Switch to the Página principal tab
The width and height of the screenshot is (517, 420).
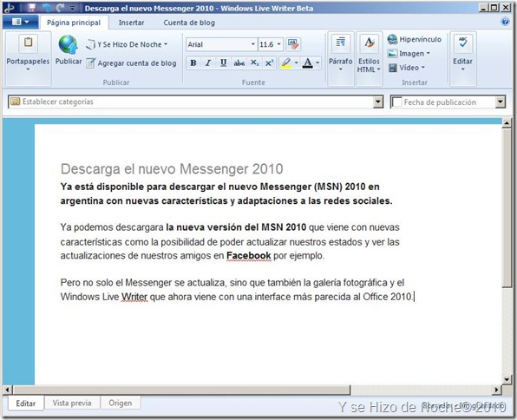coord(74,23)
